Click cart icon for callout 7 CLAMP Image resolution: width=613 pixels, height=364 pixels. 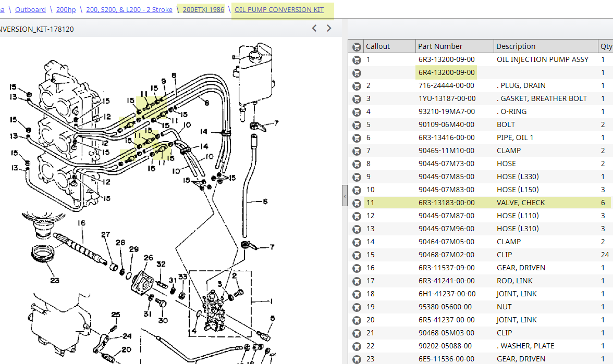point(356,151)
